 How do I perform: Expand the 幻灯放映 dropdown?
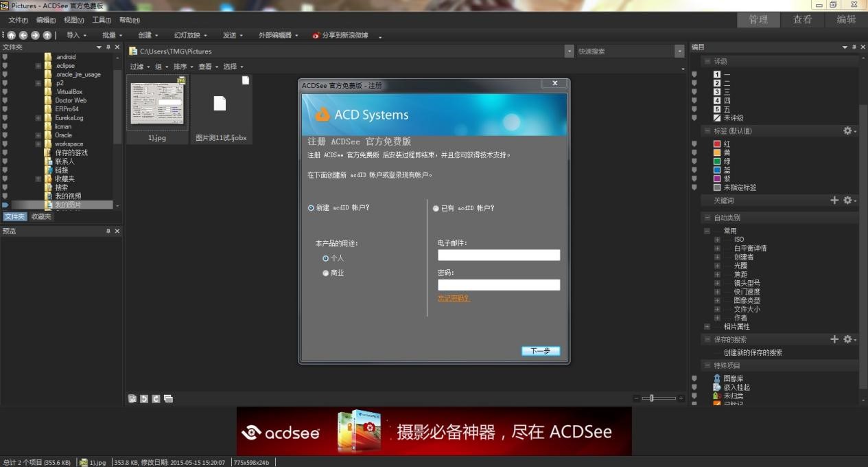[x=189, y=35]
